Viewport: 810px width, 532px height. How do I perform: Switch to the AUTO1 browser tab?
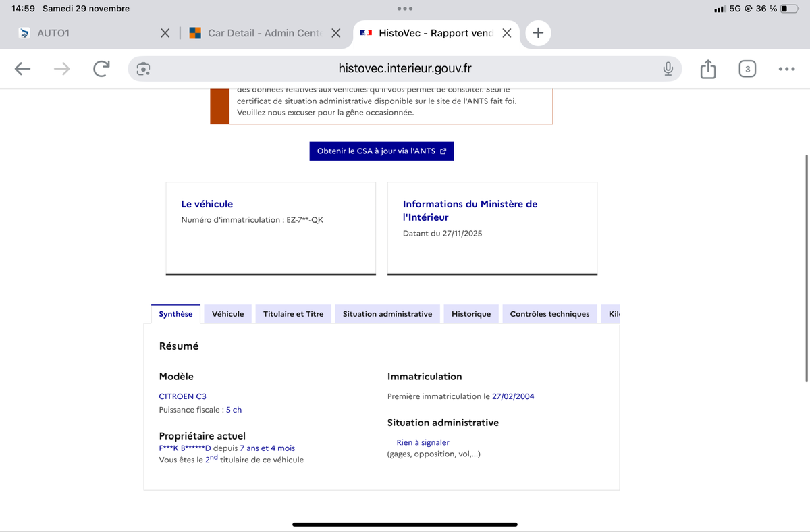coord(53,33)
